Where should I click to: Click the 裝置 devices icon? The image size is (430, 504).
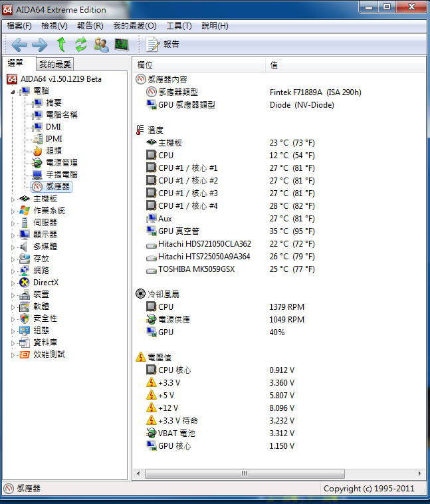(25, 295)
